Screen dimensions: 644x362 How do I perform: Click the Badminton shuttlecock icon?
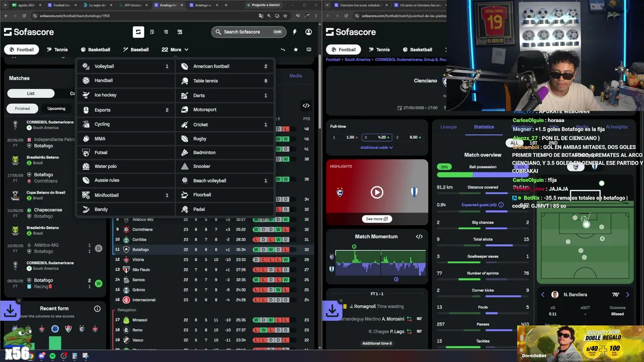pyautogui.click(x=185, y=152)
